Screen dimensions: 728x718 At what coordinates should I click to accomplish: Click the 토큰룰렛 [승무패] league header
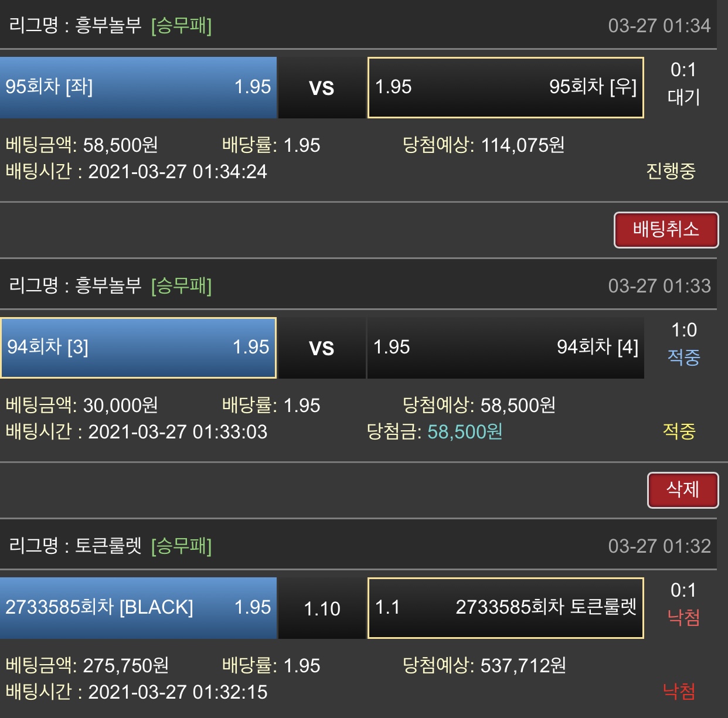click(111, 546)
